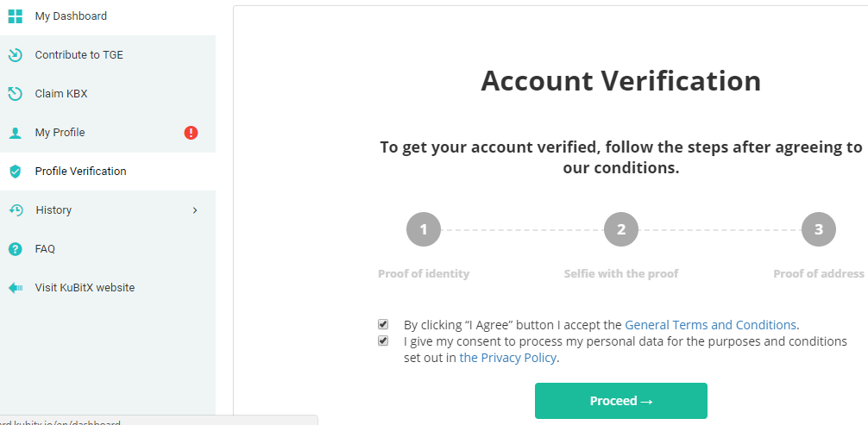The image size is (868, 425).
Task: Click the Claim KBX circular arrow icon
Action: click(16, 93)
